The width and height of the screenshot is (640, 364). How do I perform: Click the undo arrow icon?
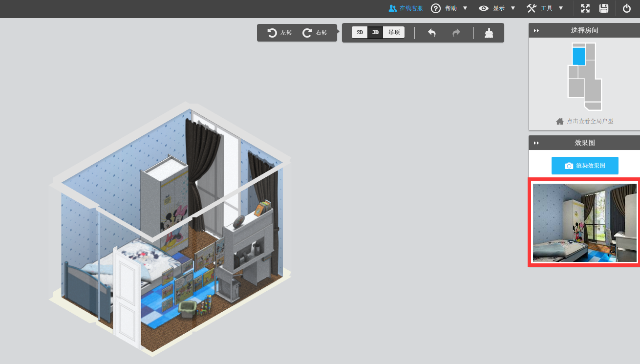(432, 33)
